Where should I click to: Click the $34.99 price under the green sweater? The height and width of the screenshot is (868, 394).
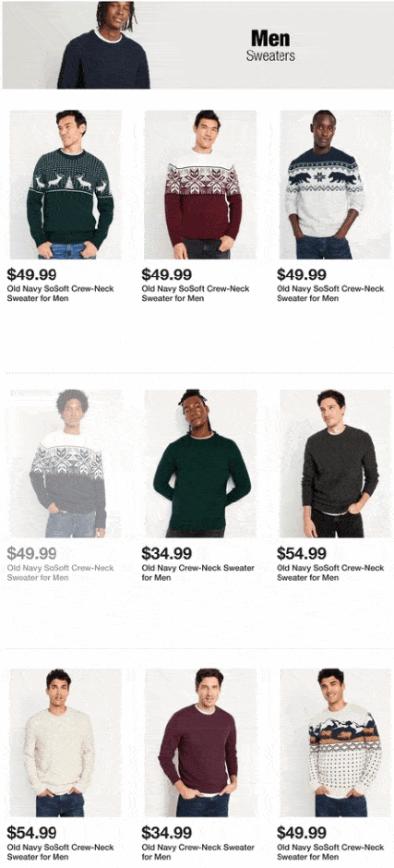[x=167, y=553]
